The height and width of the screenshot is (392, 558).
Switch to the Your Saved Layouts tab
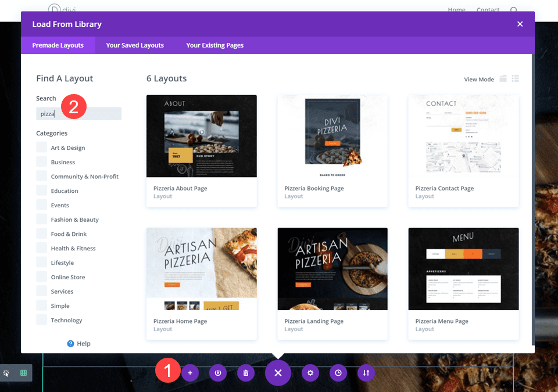coord(135,45)
